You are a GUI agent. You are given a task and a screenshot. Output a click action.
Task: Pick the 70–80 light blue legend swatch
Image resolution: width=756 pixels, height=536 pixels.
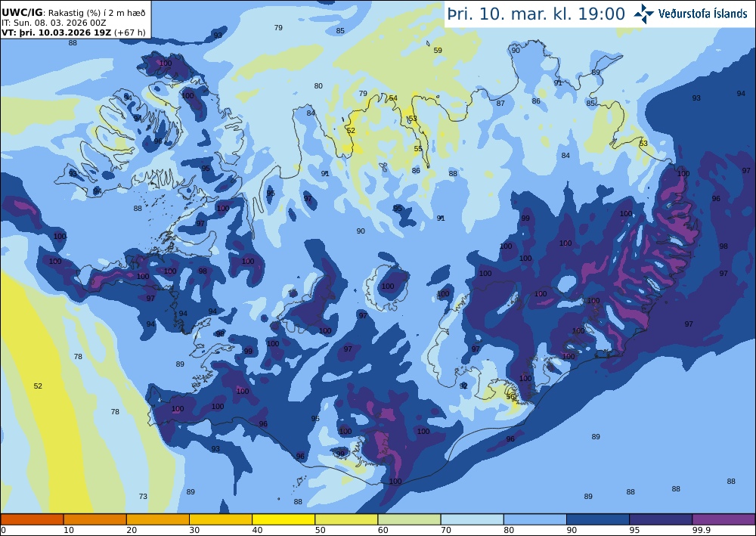pyautogui.click(x=472, y=519)
